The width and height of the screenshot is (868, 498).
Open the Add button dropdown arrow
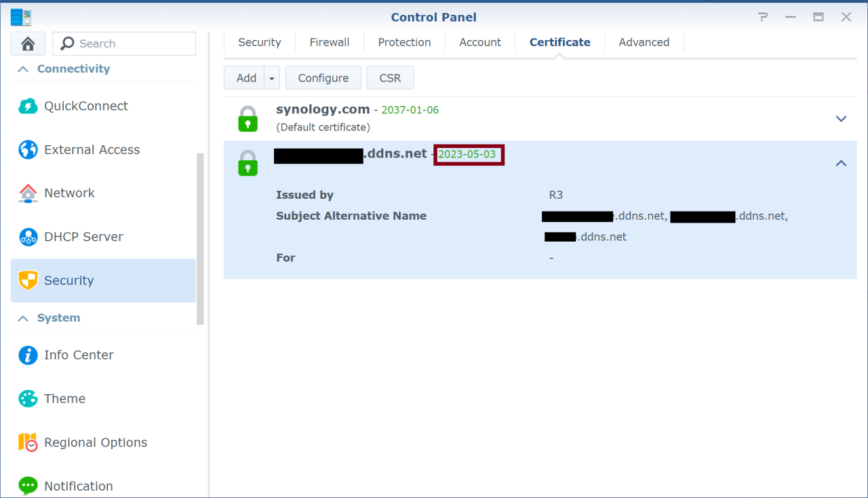click(x=271, y=77)
